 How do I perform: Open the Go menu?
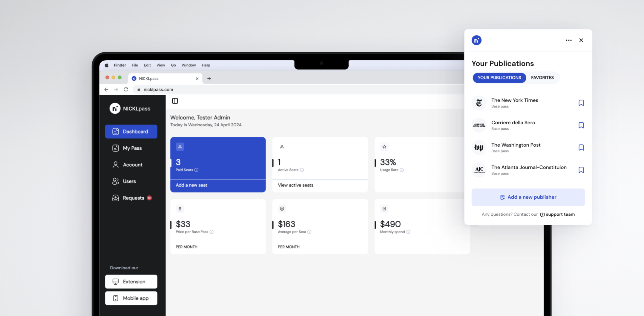pyautogui.click(x=174, y=65)
